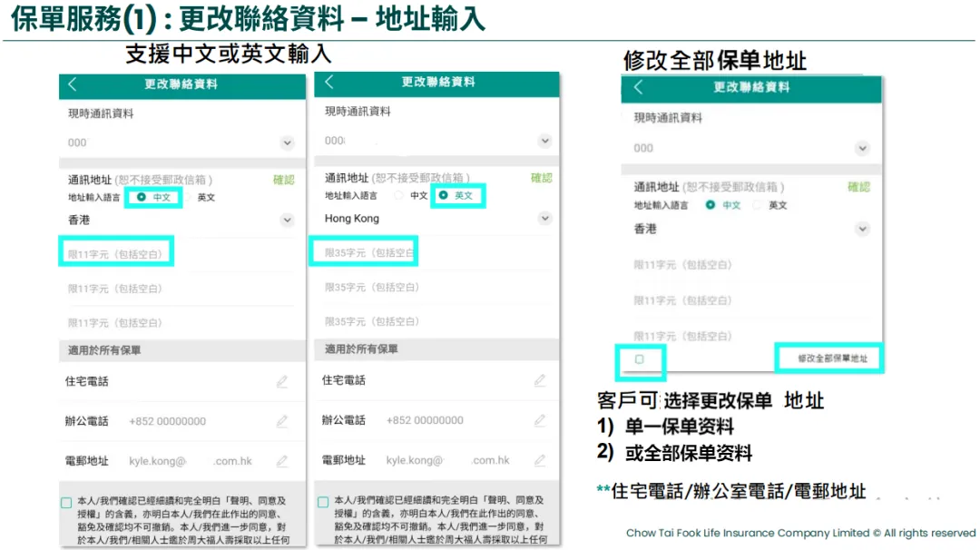The image size is (980, 550).
Task: Click the slide heading 修改全部保单地址
Action: pos(715,61)
